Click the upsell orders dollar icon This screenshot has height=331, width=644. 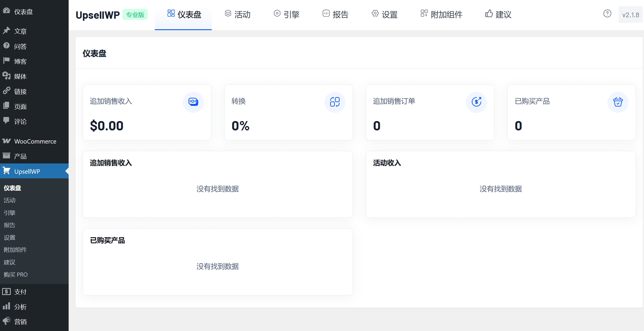(x=476, y=102)
